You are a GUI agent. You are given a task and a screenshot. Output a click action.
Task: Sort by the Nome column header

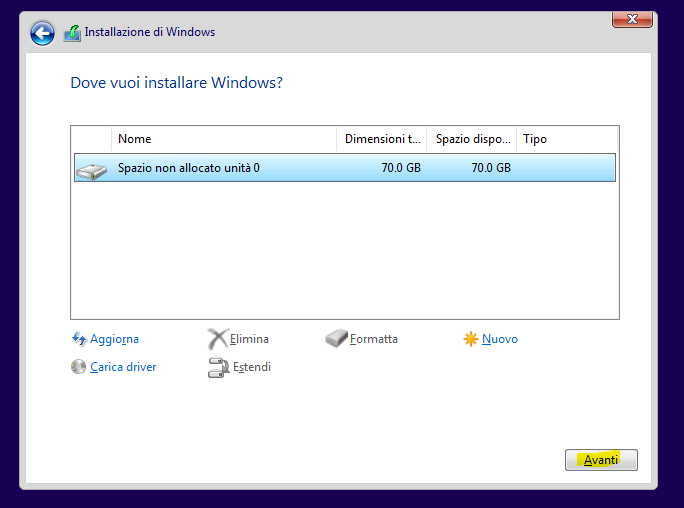point(224,139)
